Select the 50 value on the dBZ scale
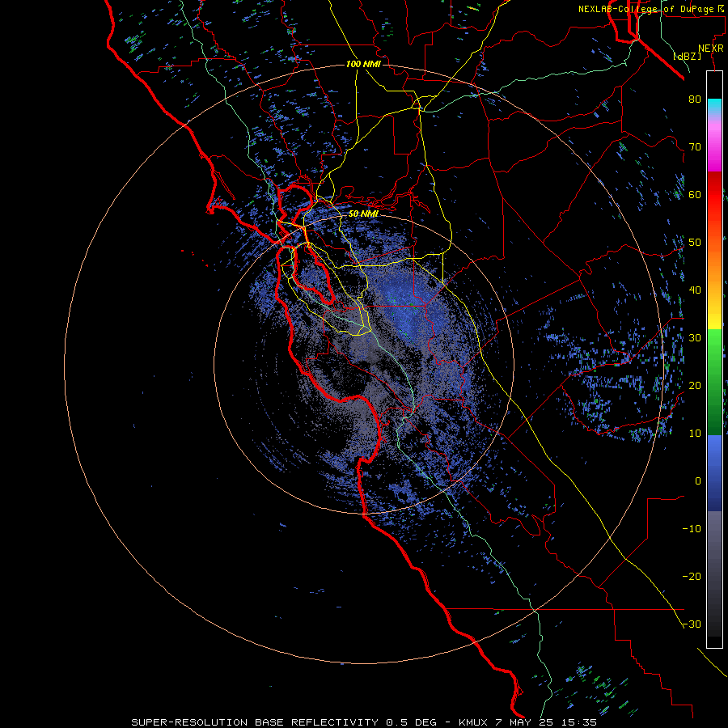Image resolution: width=728 pixels, height=728 pixels. pyautogui.click(x=695, y=243)
